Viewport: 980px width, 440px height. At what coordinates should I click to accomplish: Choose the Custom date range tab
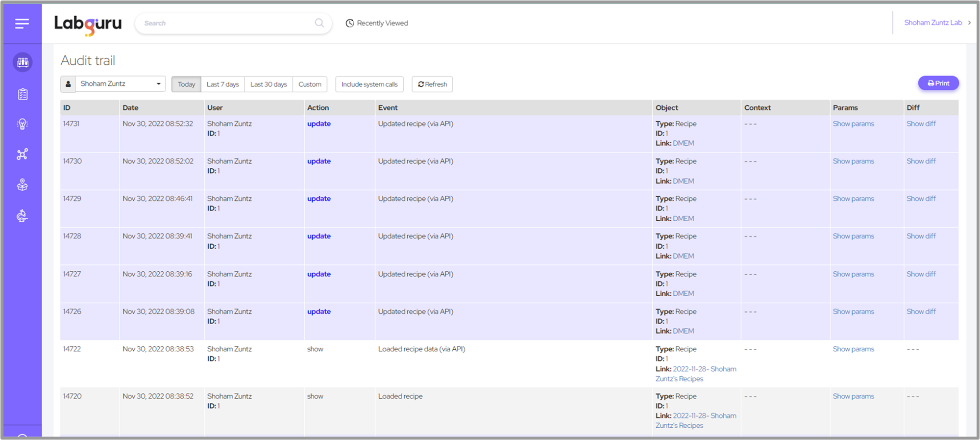pyautogui.click(x=310, y=84)
